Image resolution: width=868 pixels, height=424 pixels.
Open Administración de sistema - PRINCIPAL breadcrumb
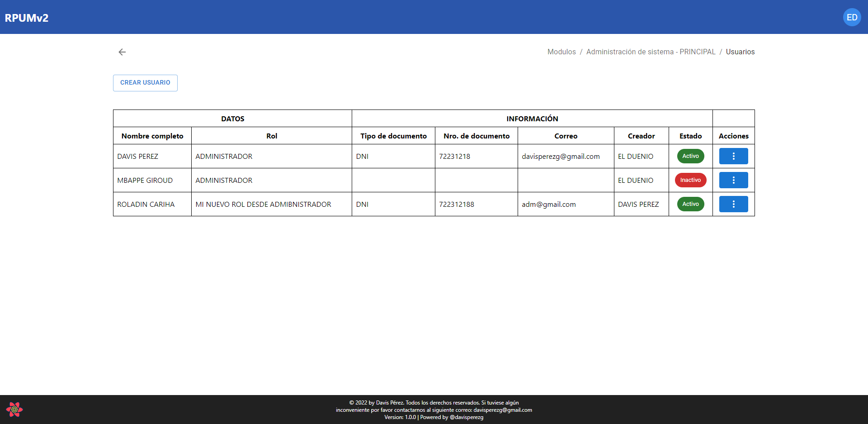point(651,52)
